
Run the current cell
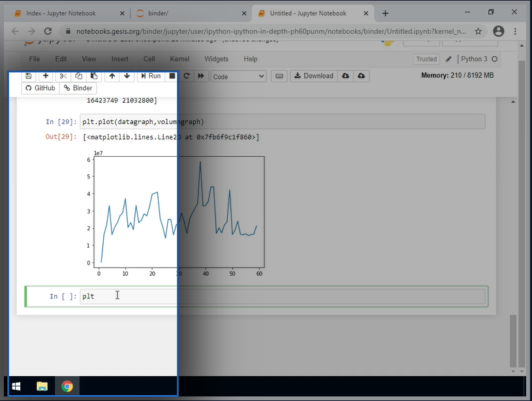[151, 76]
